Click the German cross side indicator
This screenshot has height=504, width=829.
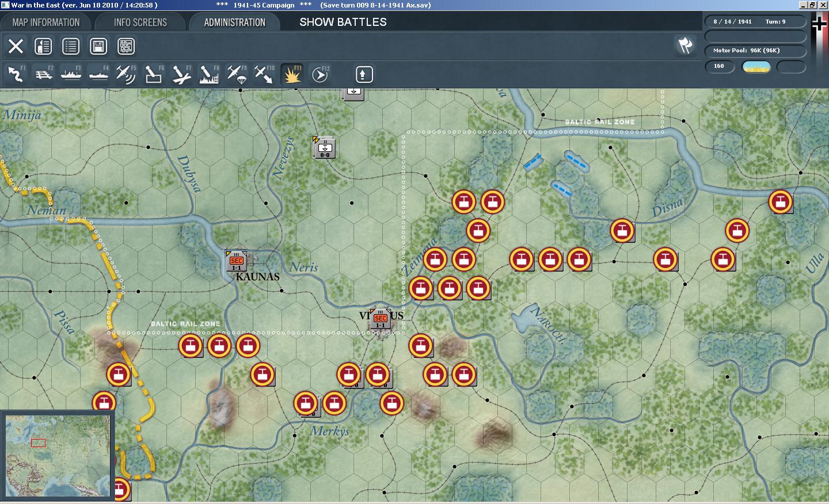(x=819, y=24)
